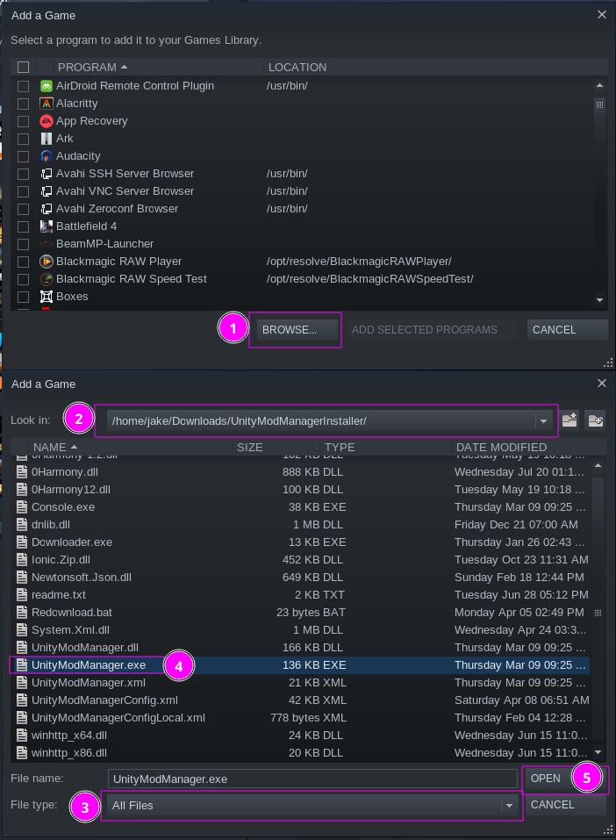616x840 pixels.
Task: Tick the select-all checkbox in the program header
Action: (23, 67)
